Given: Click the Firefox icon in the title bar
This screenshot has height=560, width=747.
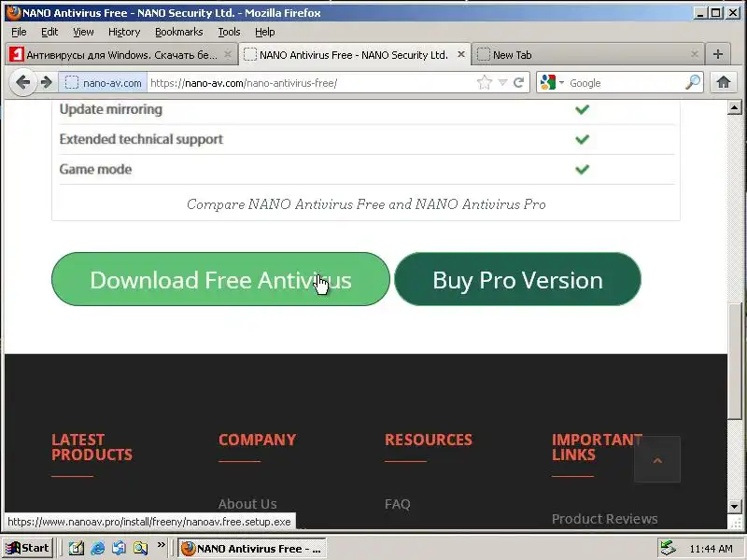Looking at the screenshot, I should pyautogui.click(x=14, y=12).
